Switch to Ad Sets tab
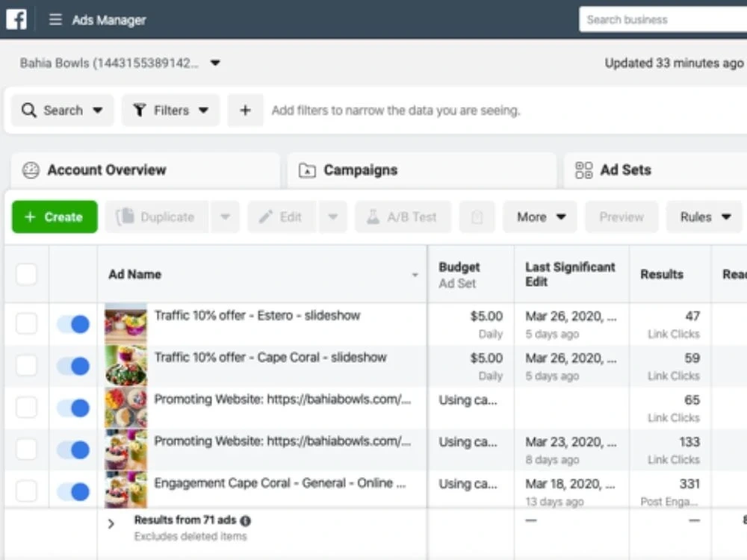 point(656,170)
